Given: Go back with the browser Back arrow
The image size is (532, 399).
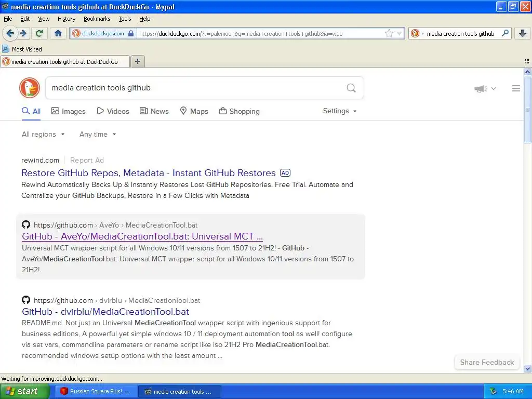Looking at the screenshot, I should pos(10,33).
